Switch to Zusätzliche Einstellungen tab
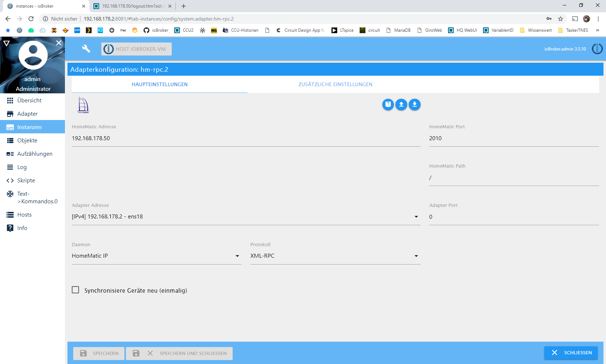 coord(335,84)
